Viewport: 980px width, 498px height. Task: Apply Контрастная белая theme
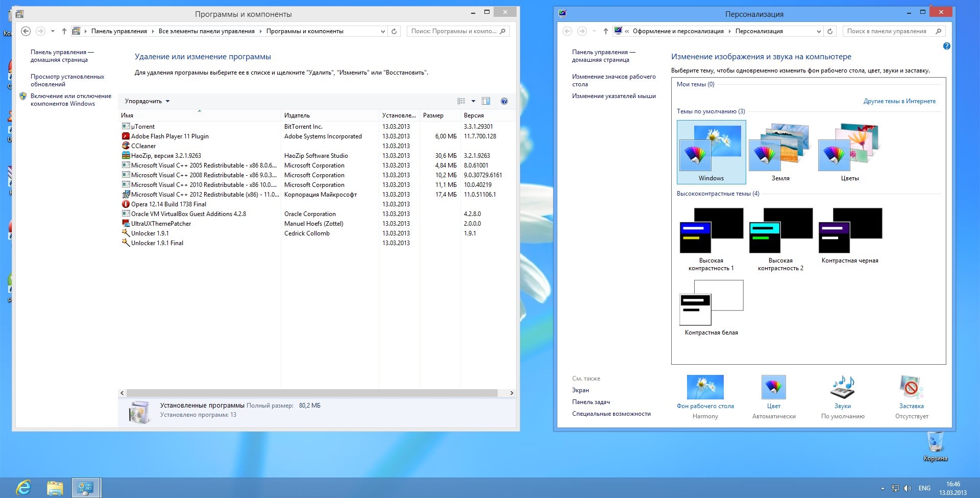point(711,307)
